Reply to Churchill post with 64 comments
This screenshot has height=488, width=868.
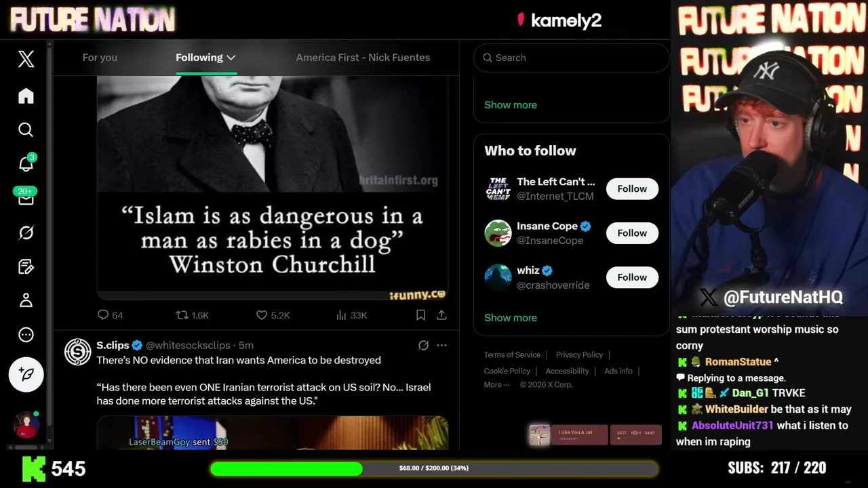tap(110, 315)
